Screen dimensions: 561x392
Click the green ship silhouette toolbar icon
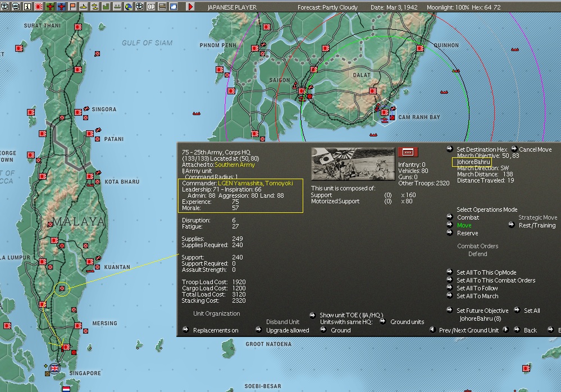pos(117,6)
